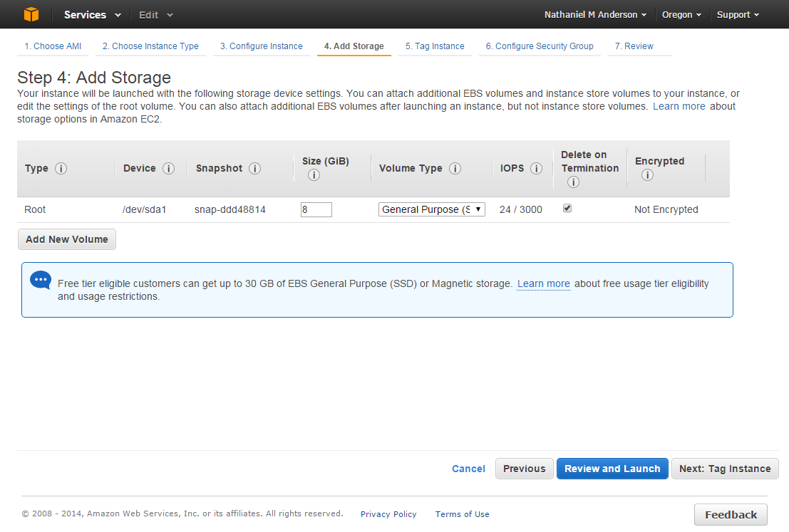Screen dimensions: 789x532
Task: Click the AWS orange cube logo
Action: click(31, 14)
